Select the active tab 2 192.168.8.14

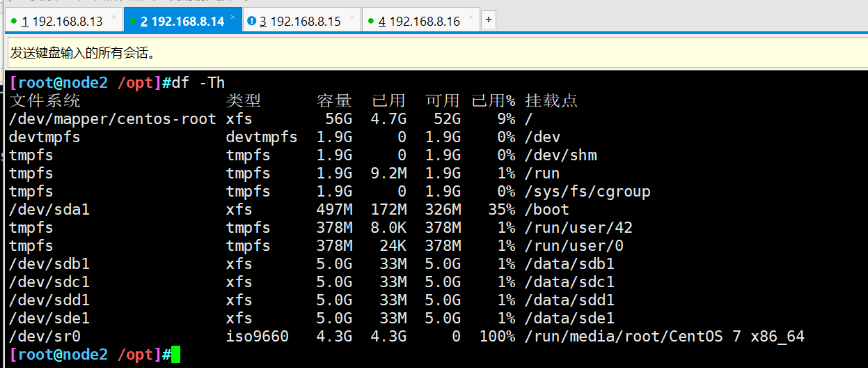(x=182, y=21)
